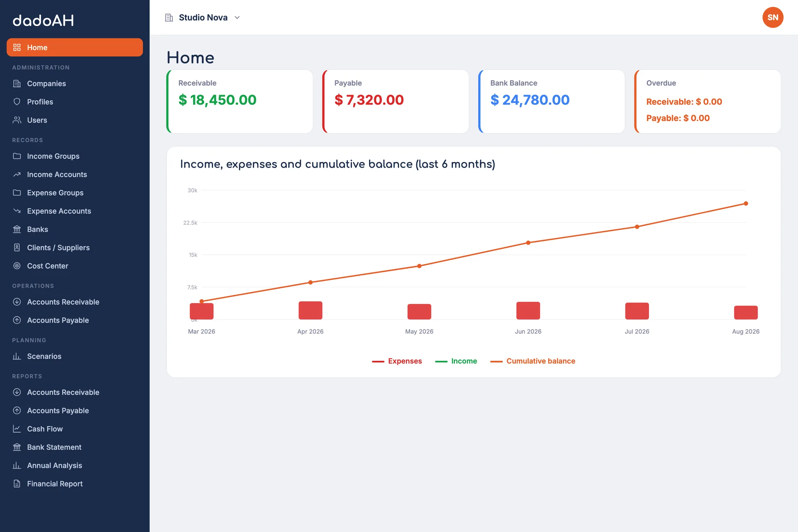Toggle the Cumulative balance legend entry
This screenshot has height=532, width=798.
click(533, 361)
